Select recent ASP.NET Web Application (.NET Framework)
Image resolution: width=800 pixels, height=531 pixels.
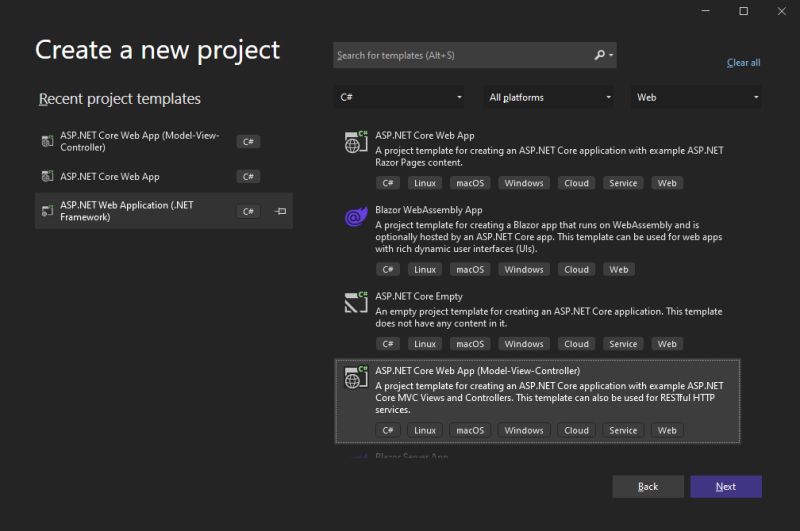[164, 211]
